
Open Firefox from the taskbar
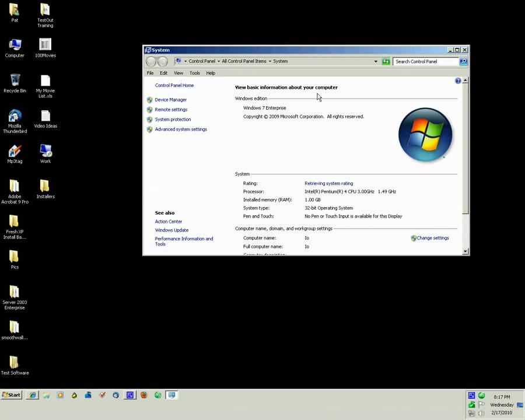[x=144, y=395]
